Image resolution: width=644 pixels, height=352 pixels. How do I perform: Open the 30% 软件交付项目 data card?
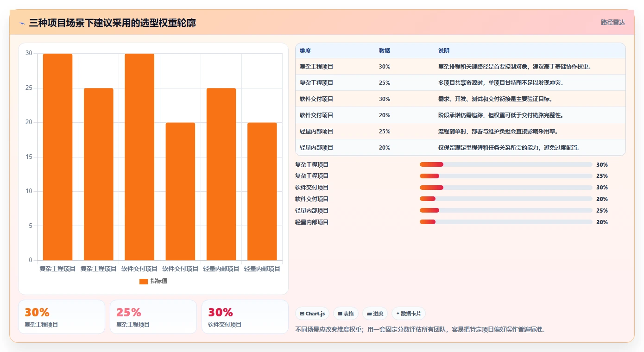click(245, 317)
